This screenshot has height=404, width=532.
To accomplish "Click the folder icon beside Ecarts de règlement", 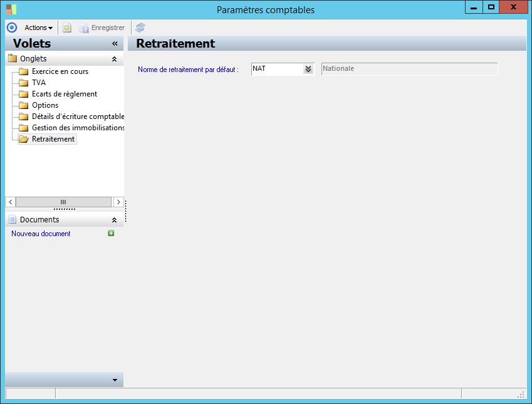I will point(23,94).
